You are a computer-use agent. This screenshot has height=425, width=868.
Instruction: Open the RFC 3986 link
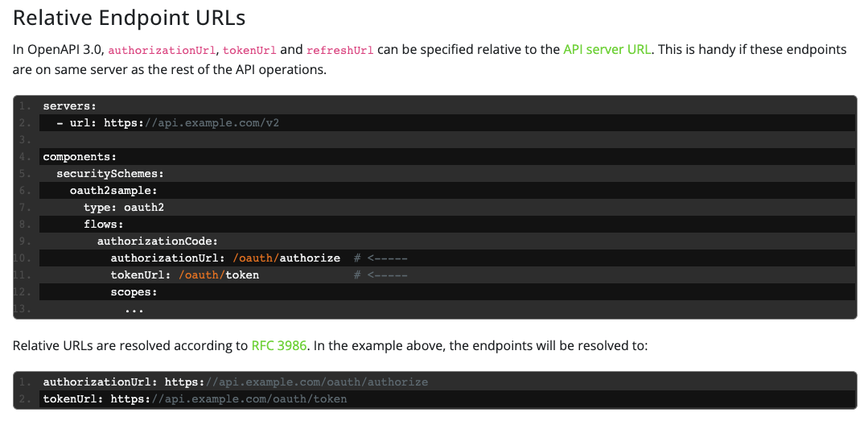click(279, 346)
